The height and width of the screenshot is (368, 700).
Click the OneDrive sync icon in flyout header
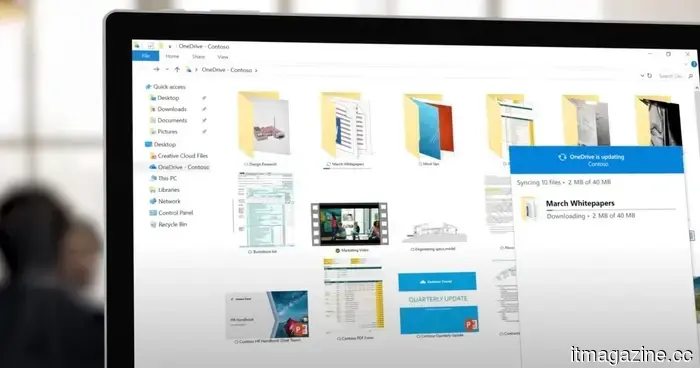click(x=562, y=157)
